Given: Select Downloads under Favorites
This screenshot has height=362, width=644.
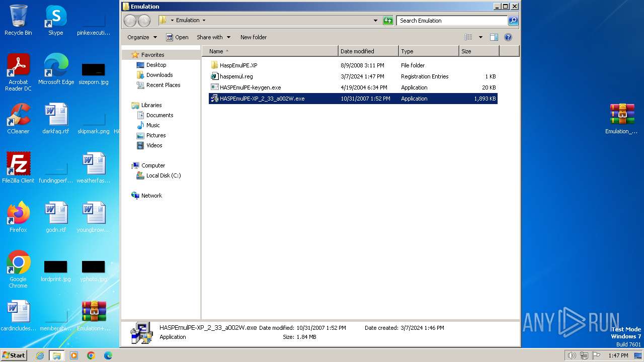Looking at the screenshot, I should [x=159, y=75].
